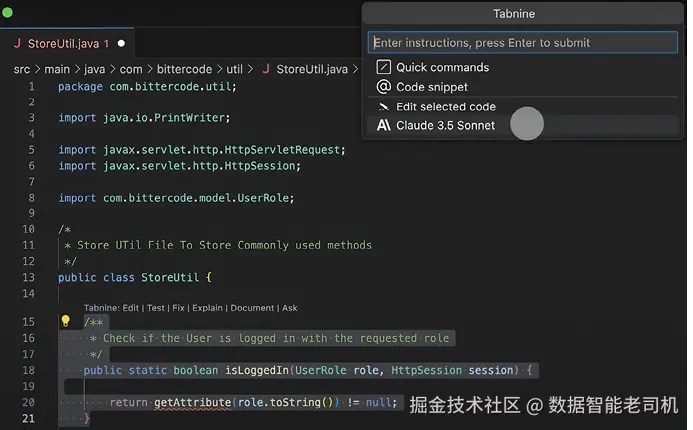Click the 'Store UTil File' comment text
Screen dimensions: 693x430
(x=225, y=245)
